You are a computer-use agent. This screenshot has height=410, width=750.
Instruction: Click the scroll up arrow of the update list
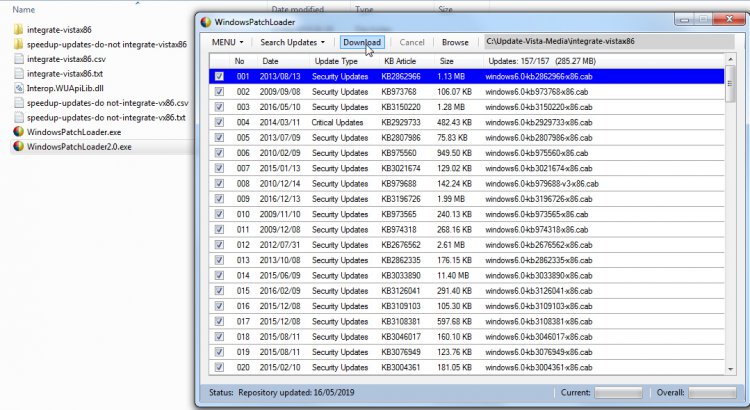[730, 59]
